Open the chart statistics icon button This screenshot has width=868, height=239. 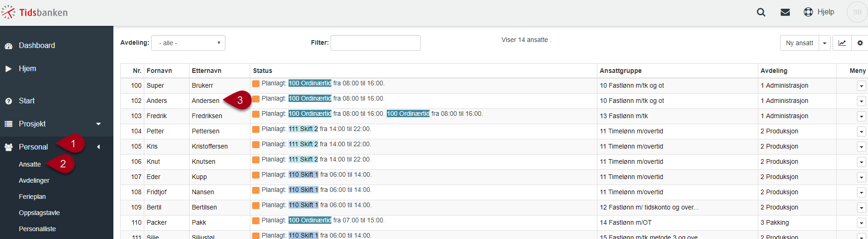842,43
